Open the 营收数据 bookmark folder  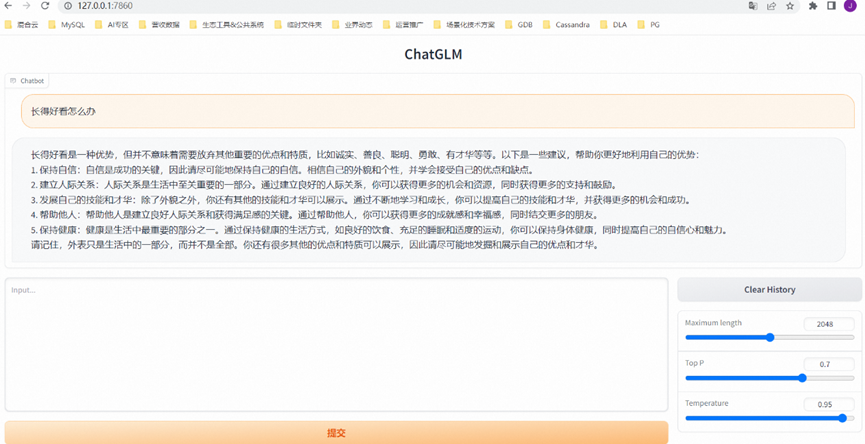159,25
